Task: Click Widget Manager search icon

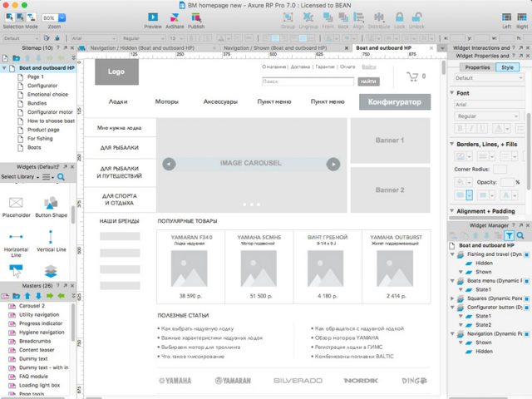Action: pos(520,235)
